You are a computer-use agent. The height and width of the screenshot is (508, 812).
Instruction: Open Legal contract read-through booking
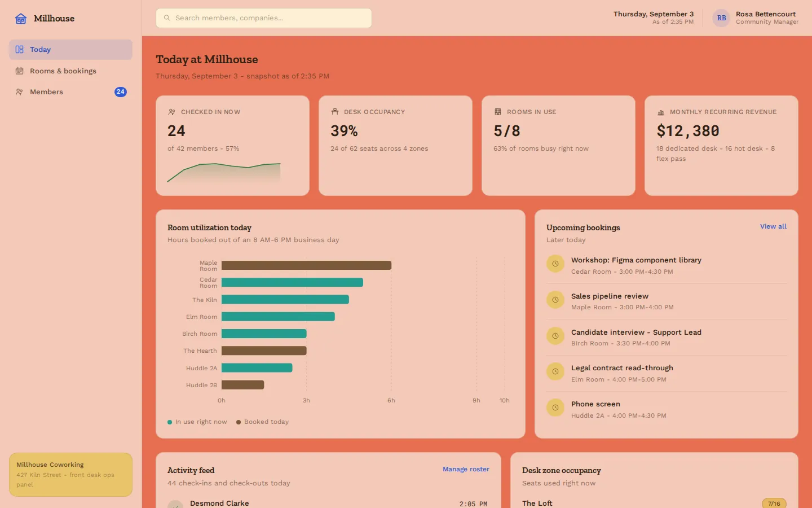click(x=667, y=374)
